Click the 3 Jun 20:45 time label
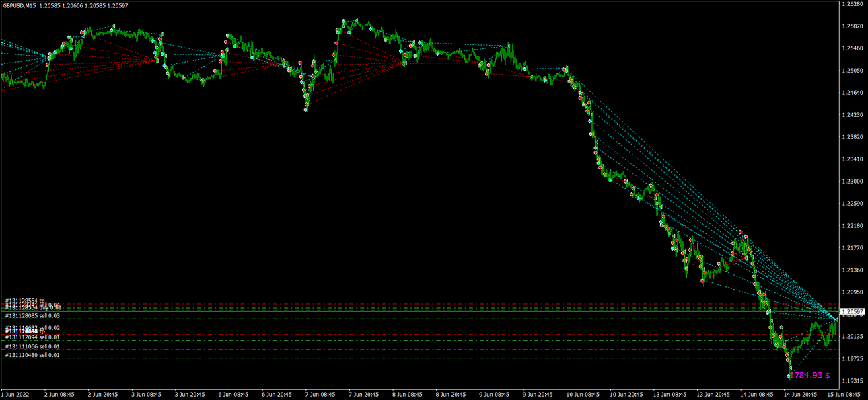 (x=190, y=395)
